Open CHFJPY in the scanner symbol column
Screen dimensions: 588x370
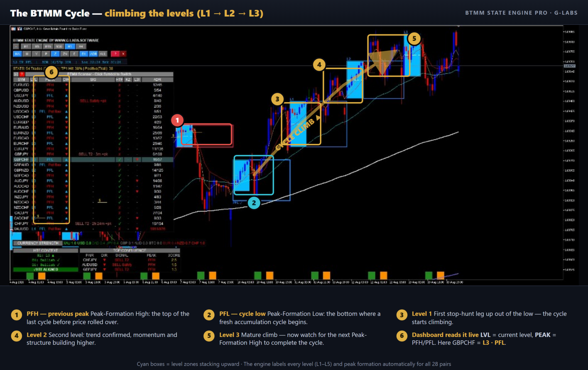pyautogui.click(x=21, y=223)
